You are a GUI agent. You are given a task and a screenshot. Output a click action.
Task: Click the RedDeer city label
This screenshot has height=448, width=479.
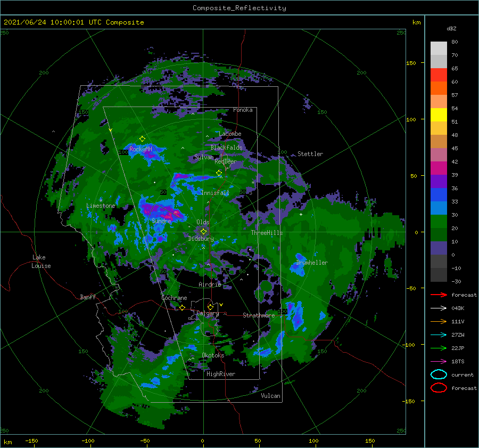(226, 161)
